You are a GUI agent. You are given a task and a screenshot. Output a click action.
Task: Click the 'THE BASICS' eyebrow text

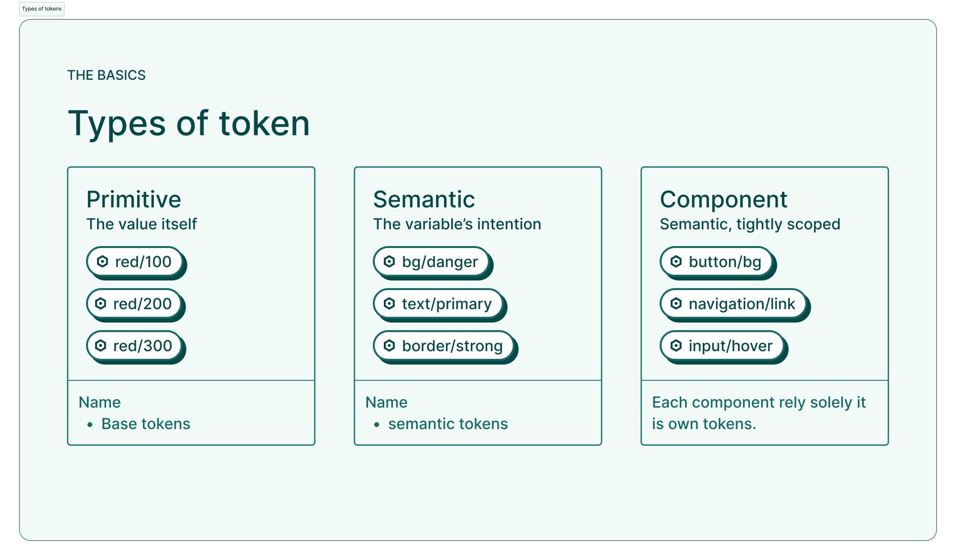click(x=106, y=75)
